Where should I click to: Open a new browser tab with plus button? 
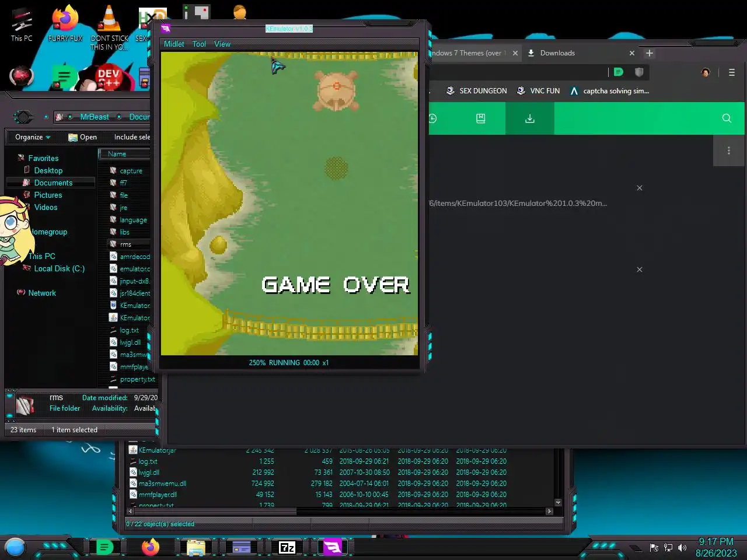(649, 53)
